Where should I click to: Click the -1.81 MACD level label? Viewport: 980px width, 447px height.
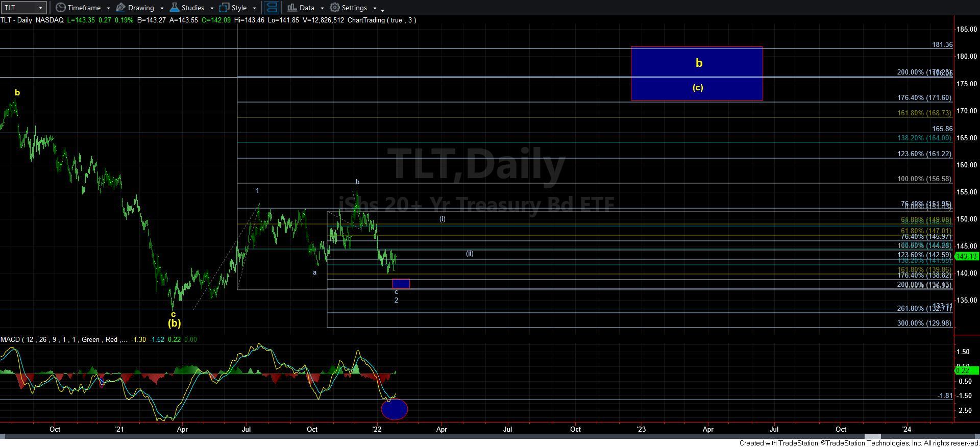coord(945,395)
